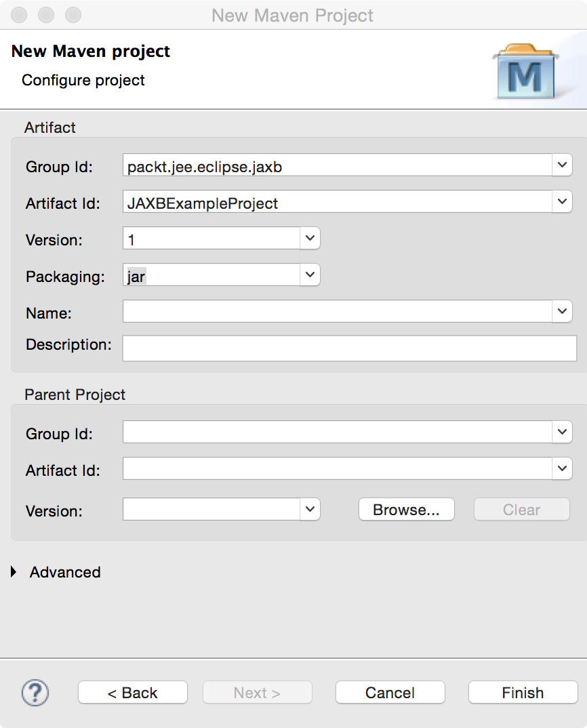Open Parent Project Version dropdown
The width and height of the screenshot is (587, 728).
coord(310,509)
